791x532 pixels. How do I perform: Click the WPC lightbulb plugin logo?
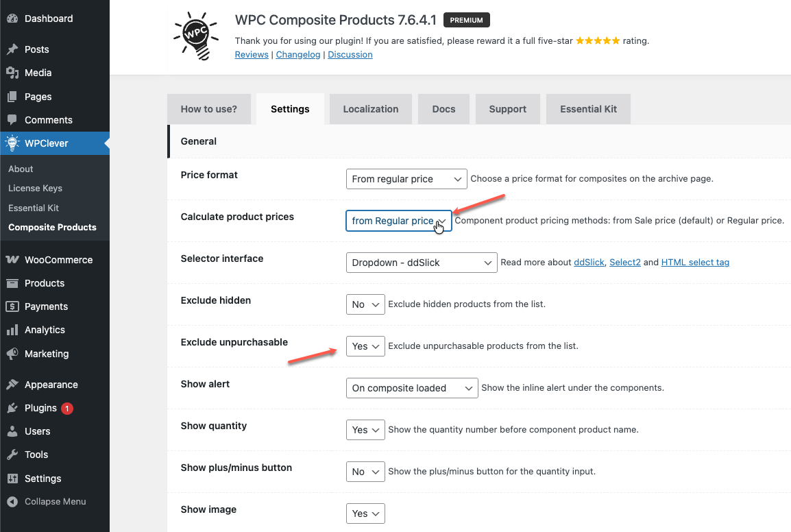point(195,34)
